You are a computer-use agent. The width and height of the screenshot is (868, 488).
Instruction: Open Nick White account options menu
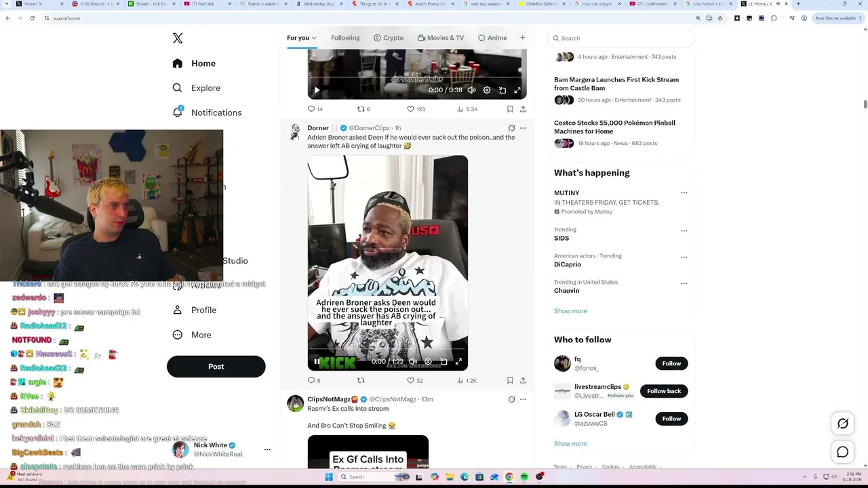tap(267, 449)
